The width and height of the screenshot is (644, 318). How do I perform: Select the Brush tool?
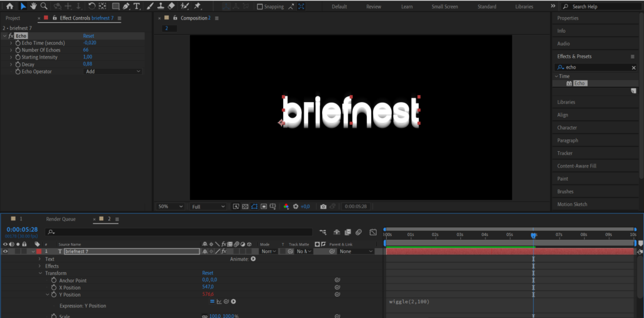[151, 6]
